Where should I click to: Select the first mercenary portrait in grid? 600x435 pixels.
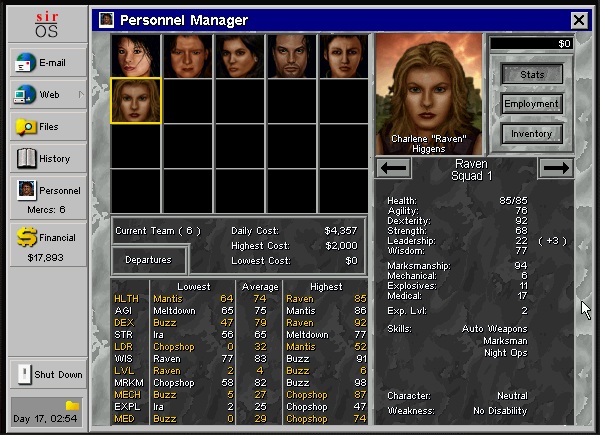pyautogui.click(x=136, y=56)
